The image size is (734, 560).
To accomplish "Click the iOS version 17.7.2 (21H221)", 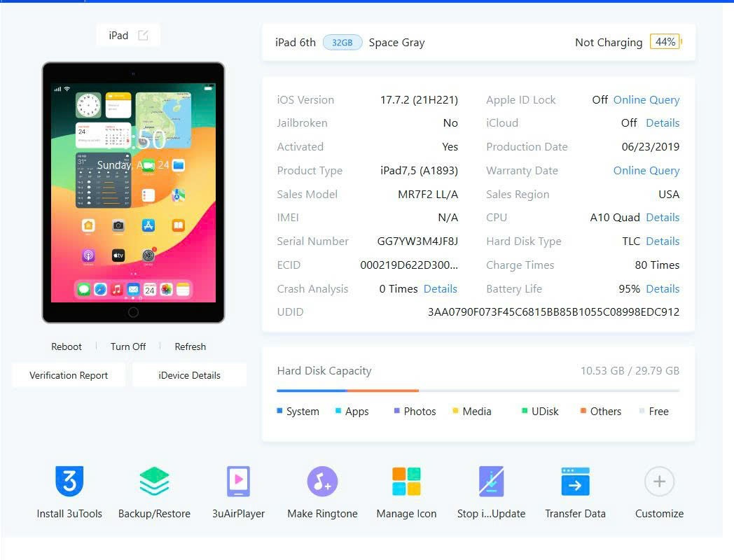I will [419, 99].
